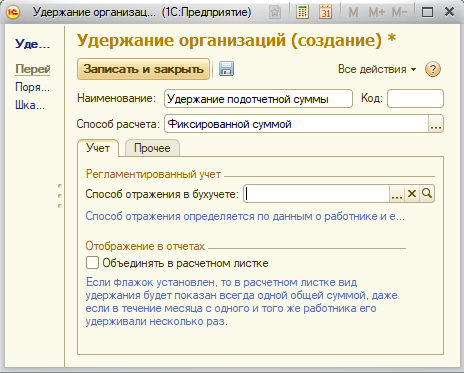Click the Перей... navigation header
Image resolution: width=464 pixels, height=373 pixels.
tap(32, 69)
